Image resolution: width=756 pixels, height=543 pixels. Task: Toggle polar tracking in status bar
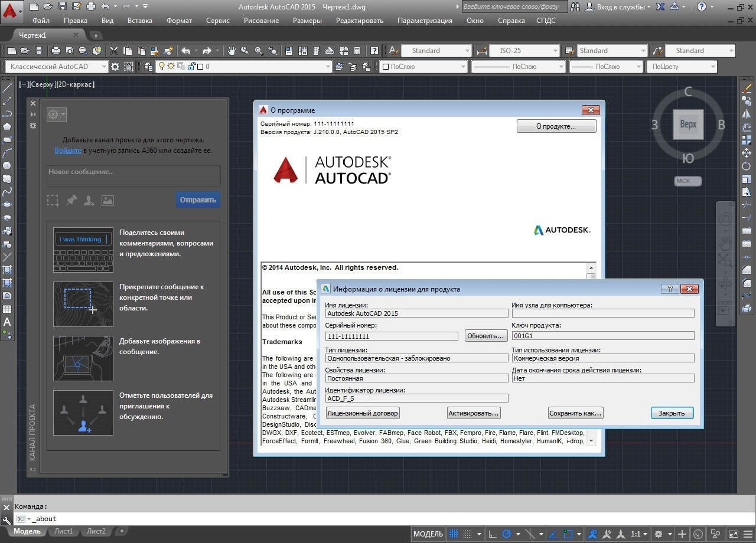(507, 534)
